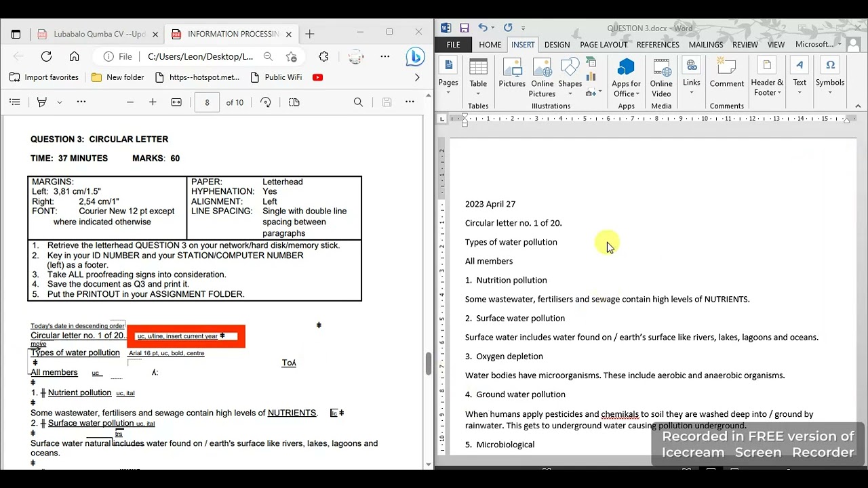This screenshot has height=488, width=868.
Task: Add this page to favorites in Edge
Action: [291, 57]
